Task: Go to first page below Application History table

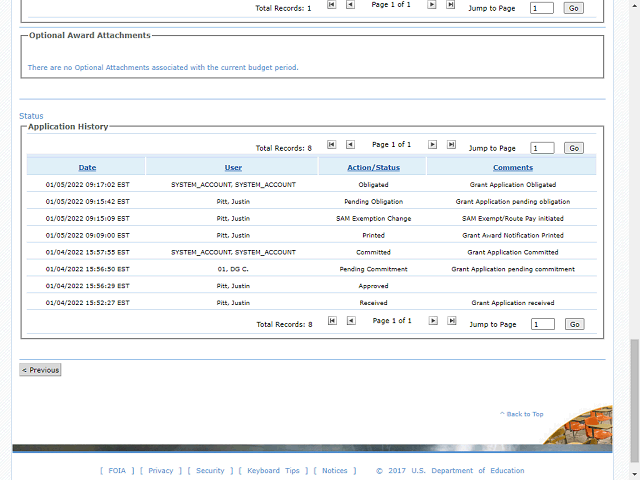Action: [x=333, y=321]
